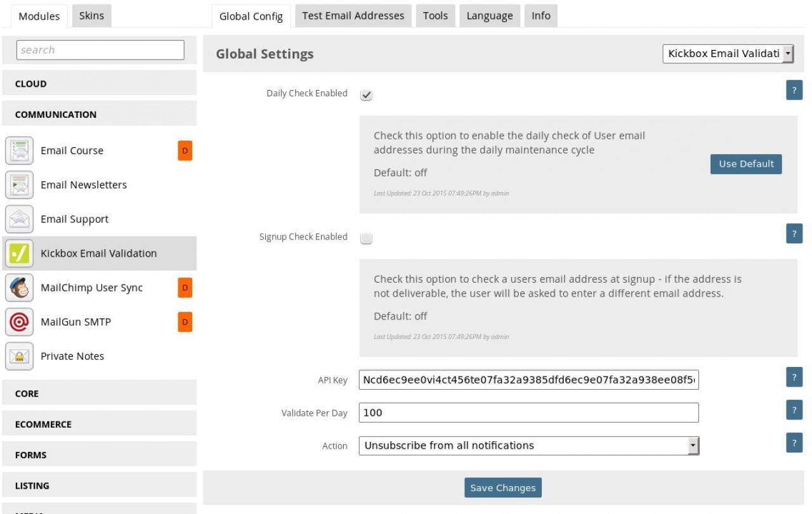Screen dimensions: 812x514
Task: Click the module search box
Action: point(100,50)
